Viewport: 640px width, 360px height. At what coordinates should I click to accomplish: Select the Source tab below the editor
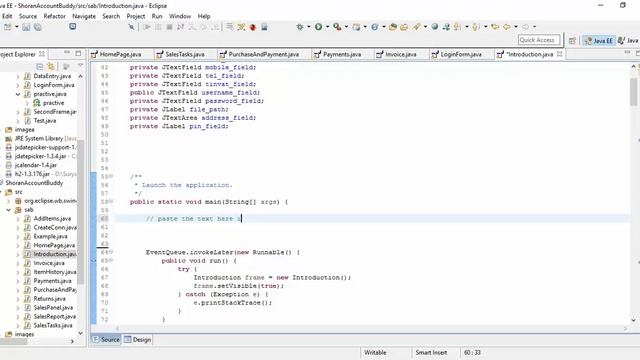click(106, 340)
